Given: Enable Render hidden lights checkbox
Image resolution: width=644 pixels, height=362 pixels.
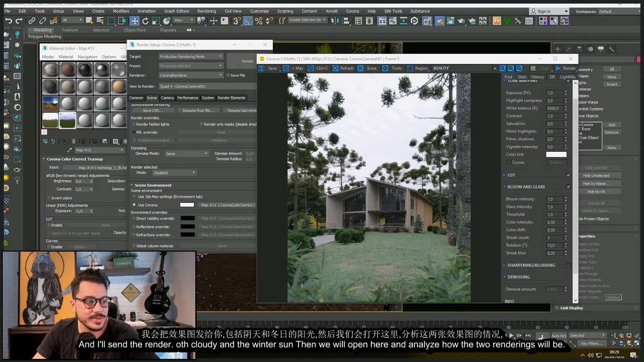Looking at the screenshot, I should pyautogui.click(x=134, y=124).
